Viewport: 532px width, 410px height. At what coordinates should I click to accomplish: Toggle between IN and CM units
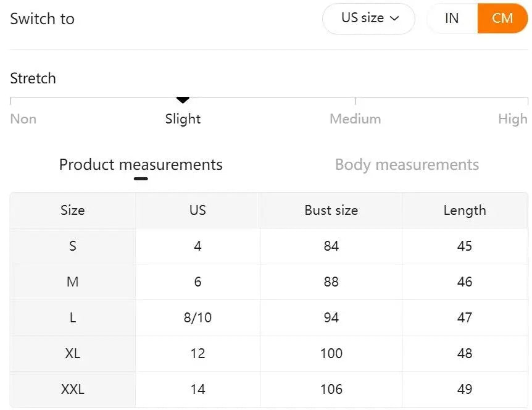pyautogui.click(x=476, y=19)
